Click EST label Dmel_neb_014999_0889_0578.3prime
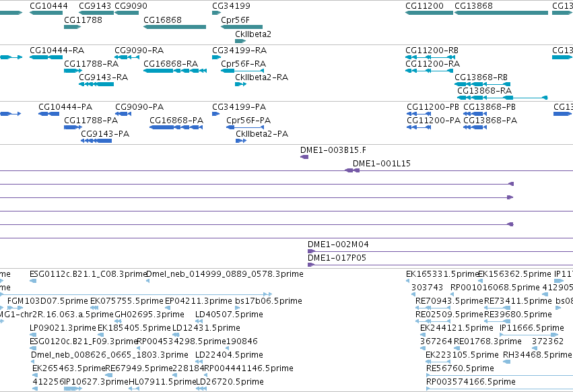 click(x=225, y=274)
